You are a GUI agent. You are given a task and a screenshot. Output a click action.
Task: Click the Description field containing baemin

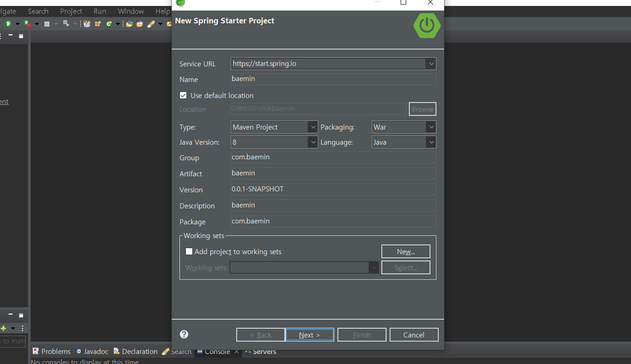click(333, 205)
